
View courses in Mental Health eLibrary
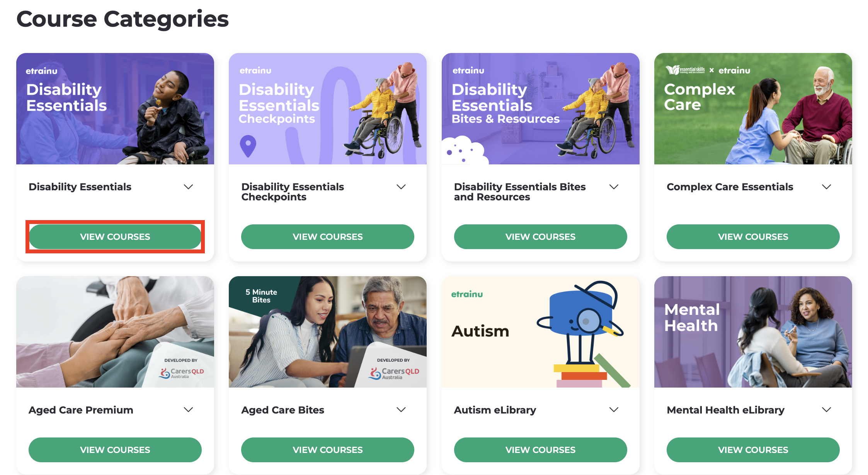[x=753, y=450]
